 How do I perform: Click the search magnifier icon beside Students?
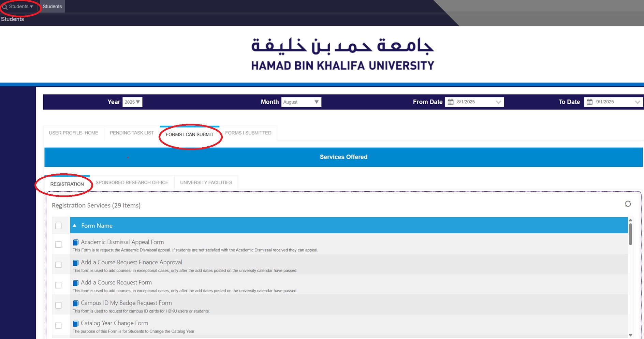tap(5, 7)
